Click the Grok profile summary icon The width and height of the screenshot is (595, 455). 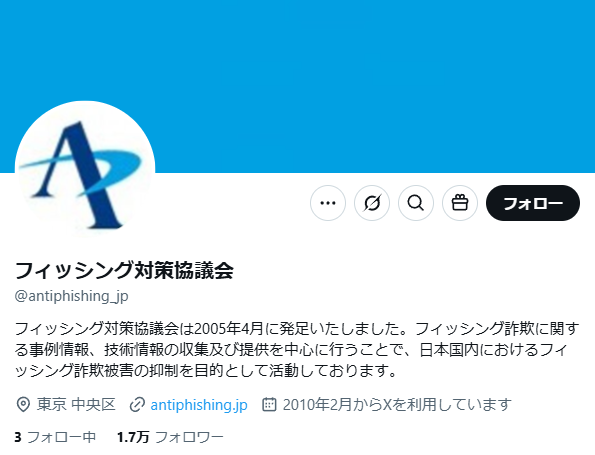coord(372,203)
